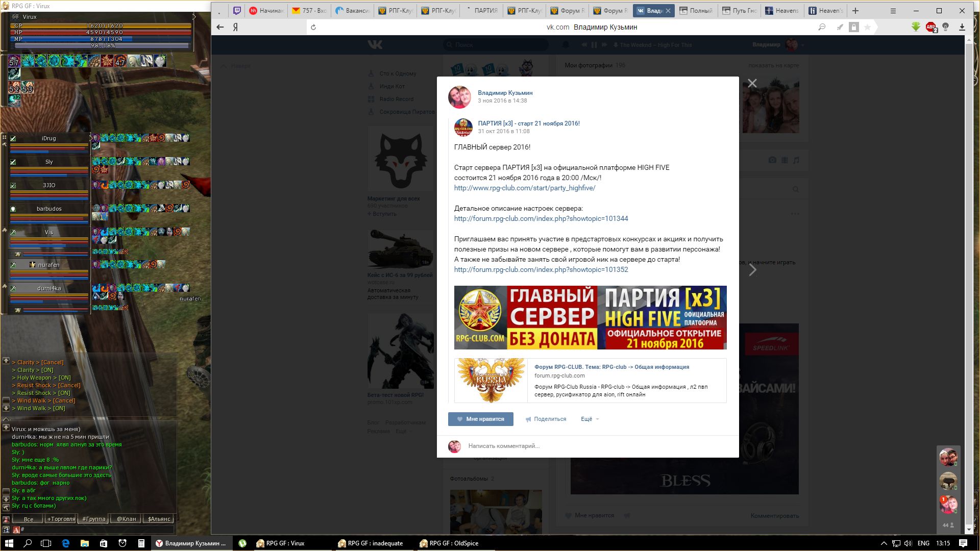Click the party window grid icon
This screenshot has width=980, height=551.
coord(5,137)
